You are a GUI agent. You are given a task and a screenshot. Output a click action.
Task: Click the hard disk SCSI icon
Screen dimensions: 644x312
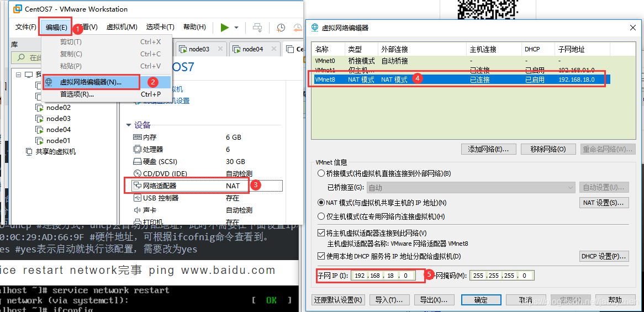point(137,161)
